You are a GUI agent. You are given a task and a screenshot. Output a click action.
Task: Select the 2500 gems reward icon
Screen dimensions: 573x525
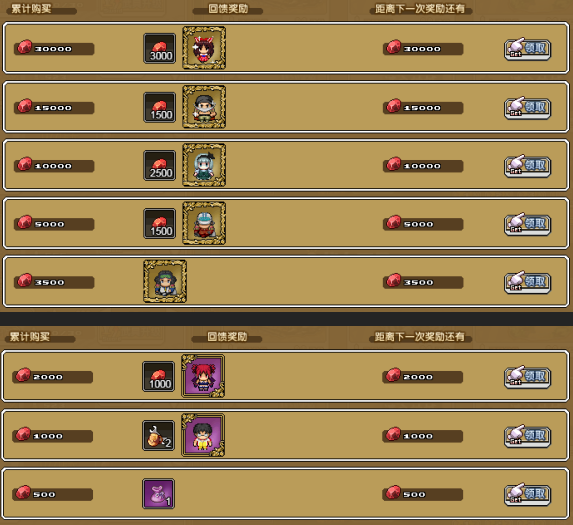(159, 166)
